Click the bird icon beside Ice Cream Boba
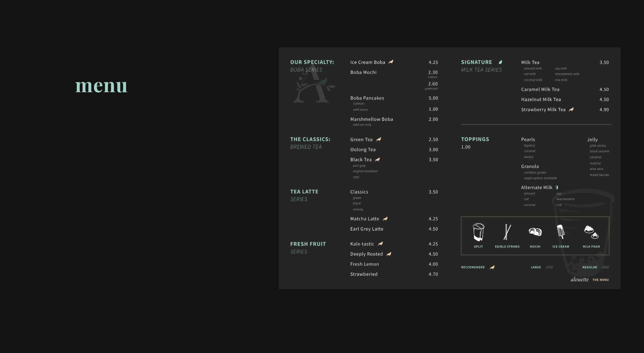The width and height of the screenshot is (644, 353). (391, 62)
